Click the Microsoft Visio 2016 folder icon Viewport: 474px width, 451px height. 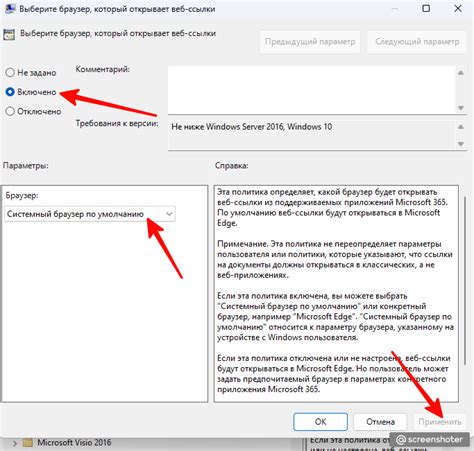pyautogui.click(x=28, y=443)
